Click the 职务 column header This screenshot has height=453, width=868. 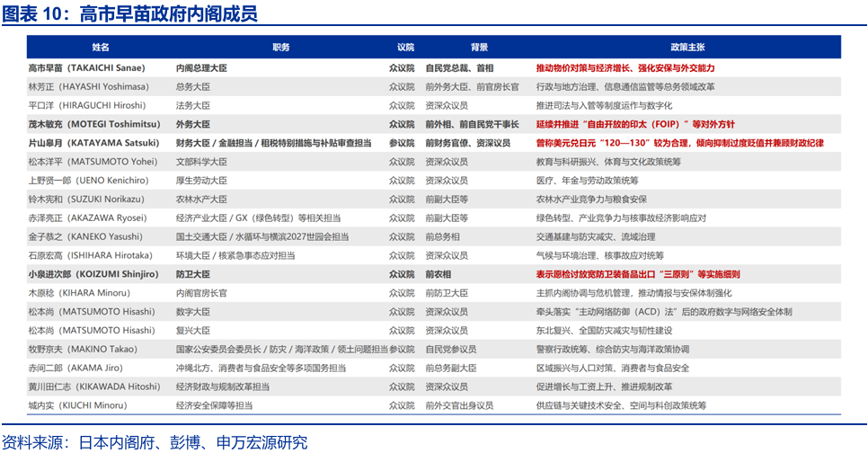[x=280, y=48]
